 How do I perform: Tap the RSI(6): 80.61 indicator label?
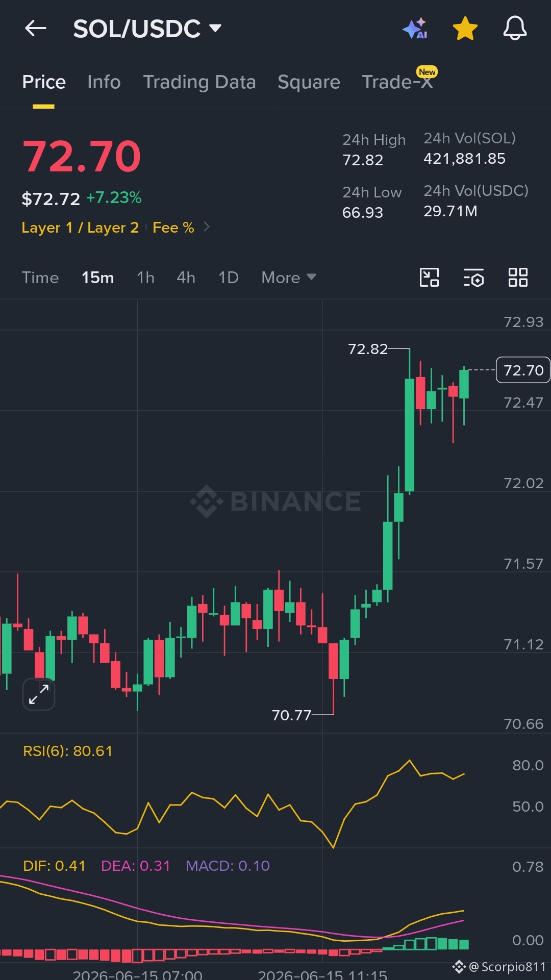pyautogui.click(x=68, y=751)
